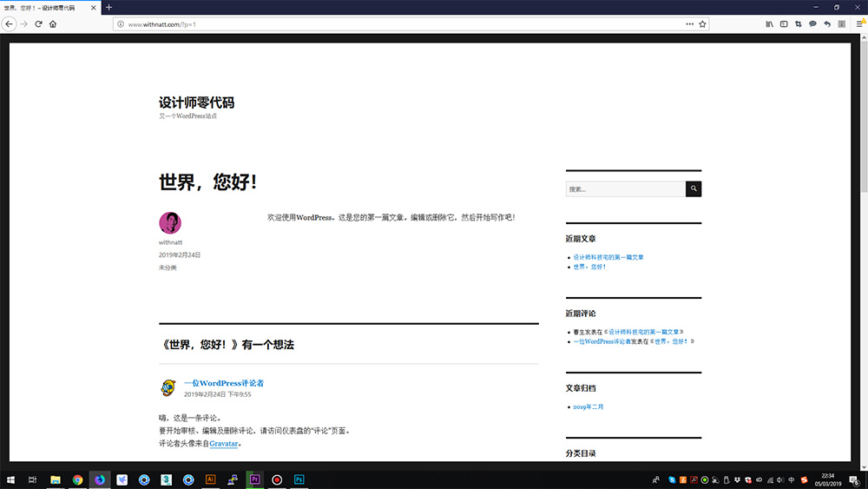Open the Windows notification center

click(x=855, y=479)
